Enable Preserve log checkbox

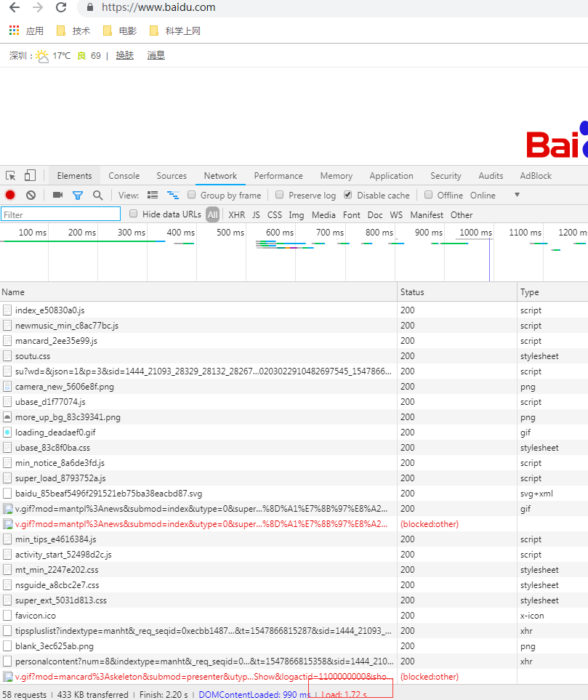coord(280,195)
